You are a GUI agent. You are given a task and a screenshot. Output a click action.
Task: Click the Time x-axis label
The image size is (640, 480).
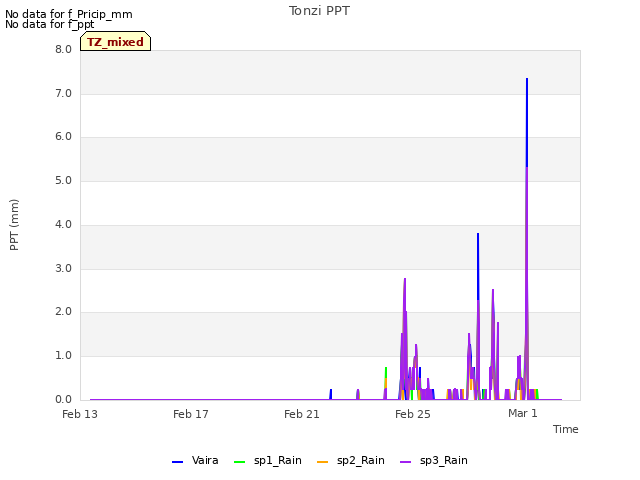coord(565,429)
